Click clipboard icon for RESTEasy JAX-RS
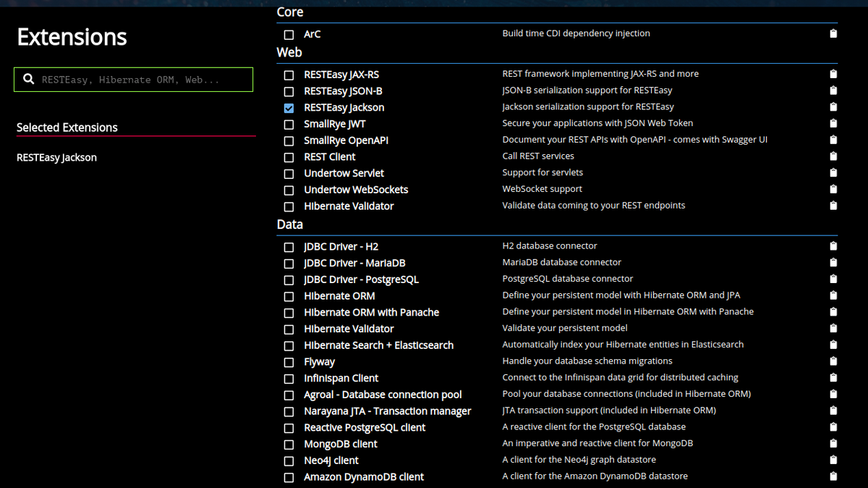The width and height of the screenshot is (868, 488). pos(833,74)
